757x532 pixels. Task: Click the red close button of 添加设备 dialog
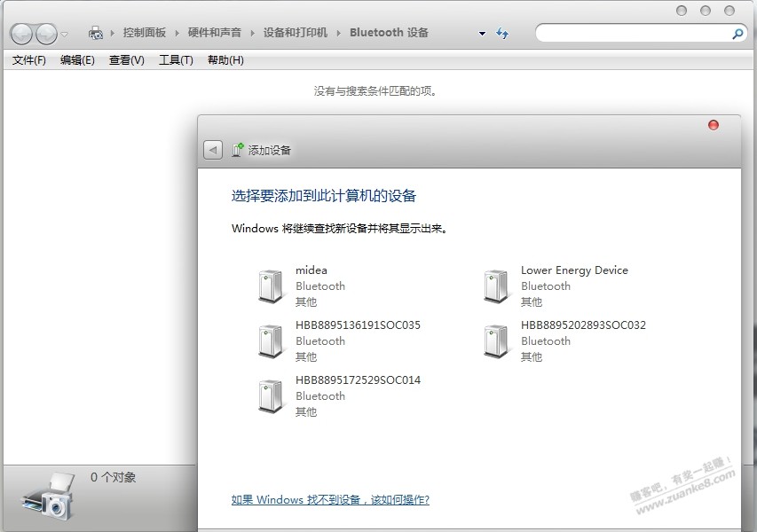click(x=713, y=125)
